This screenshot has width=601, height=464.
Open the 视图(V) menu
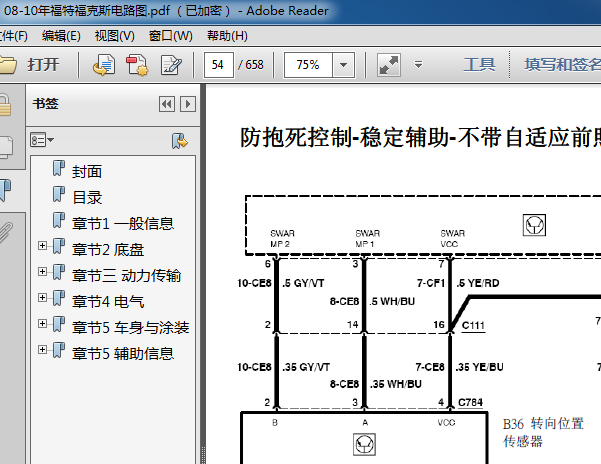click(x=115, y=36)
